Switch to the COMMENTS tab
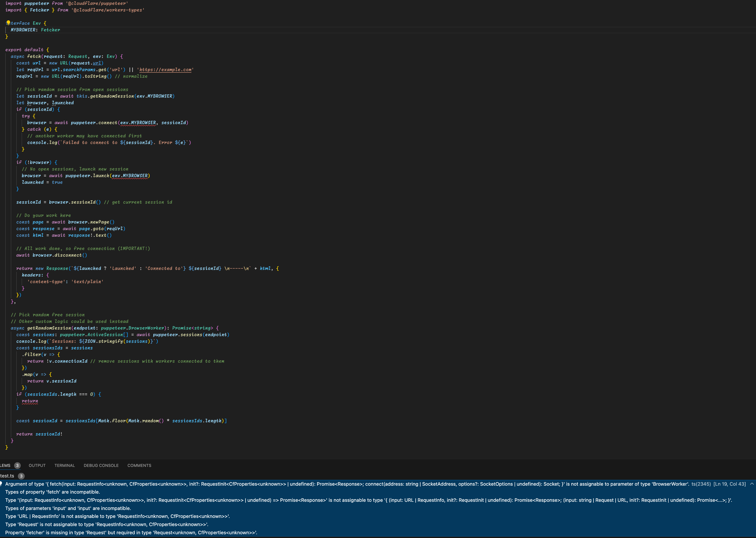The height and width of the screenshot is (538, 756). click(139, 466)
